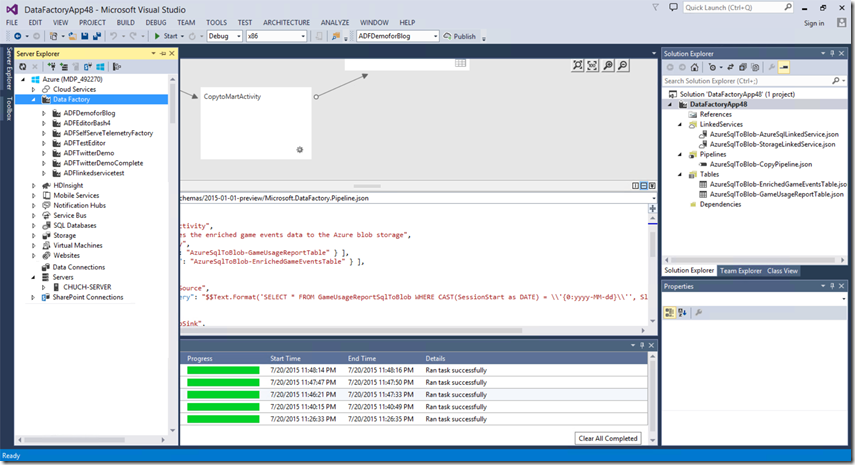
Task: Click the Sign in link
Action: pyautogui.click(x=814, y=23)
